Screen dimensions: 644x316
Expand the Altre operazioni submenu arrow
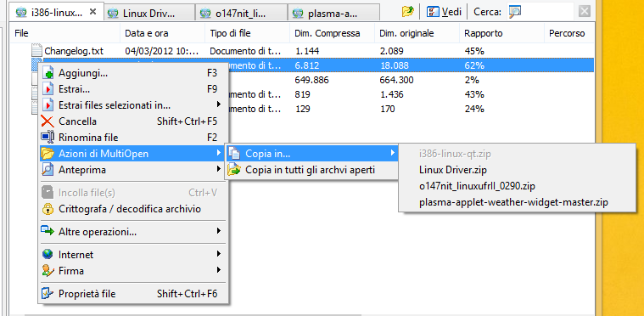[219, 231]
